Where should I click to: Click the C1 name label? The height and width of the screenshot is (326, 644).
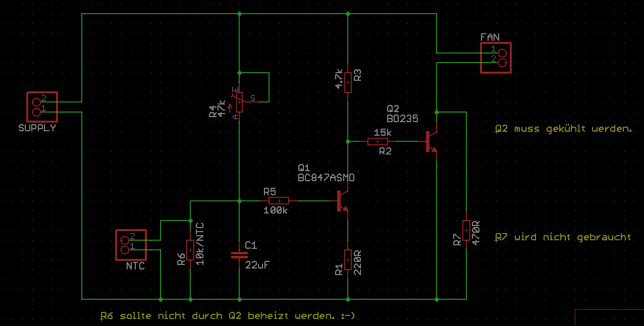251,245
